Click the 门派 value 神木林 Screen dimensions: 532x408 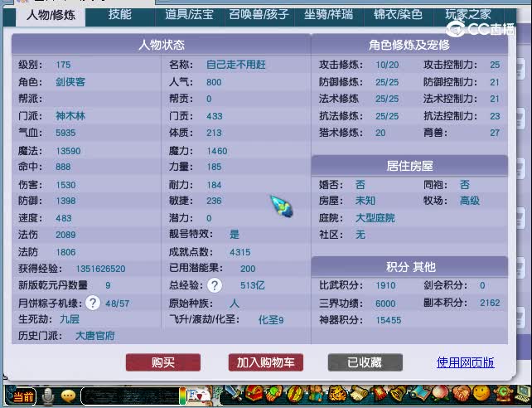[70, 116]
